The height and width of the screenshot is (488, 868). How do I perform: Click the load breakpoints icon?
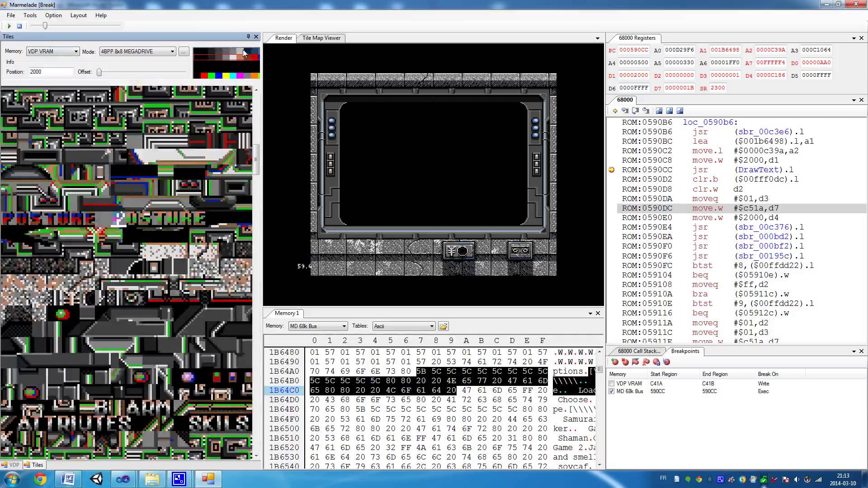tap(666, 362)
